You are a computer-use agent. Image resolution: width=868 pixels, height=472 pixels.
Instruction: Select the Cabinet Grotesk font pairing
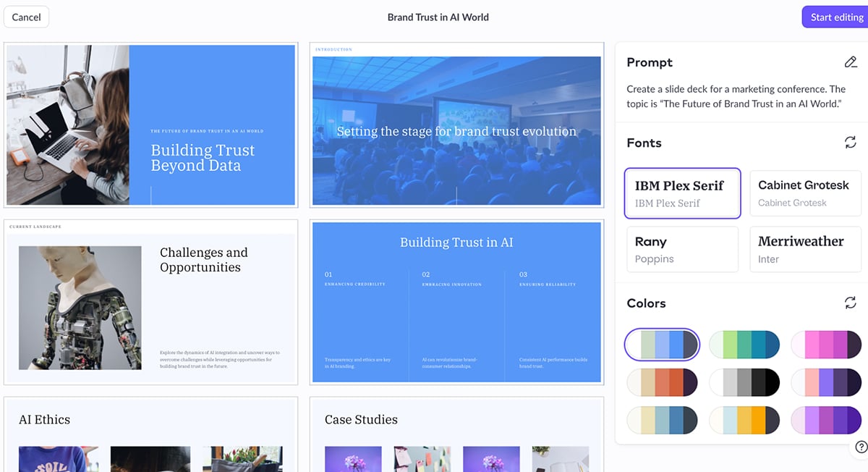[805, 193]
